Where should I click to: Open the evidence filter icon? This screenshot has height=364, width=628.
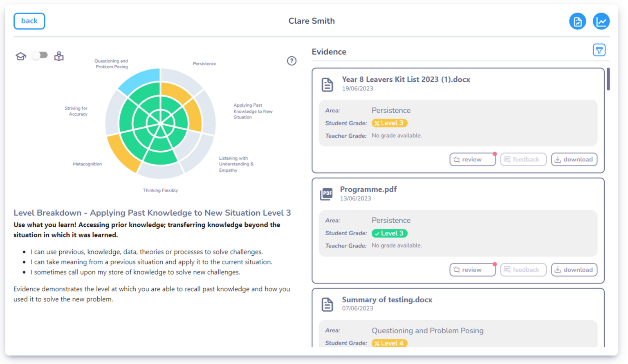[x=599, y=50]
